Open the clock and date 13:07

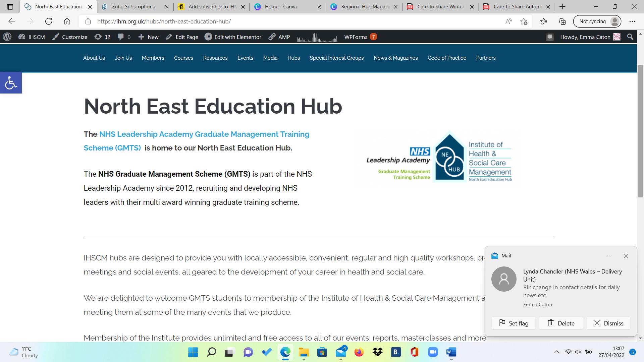pos(611,352)
